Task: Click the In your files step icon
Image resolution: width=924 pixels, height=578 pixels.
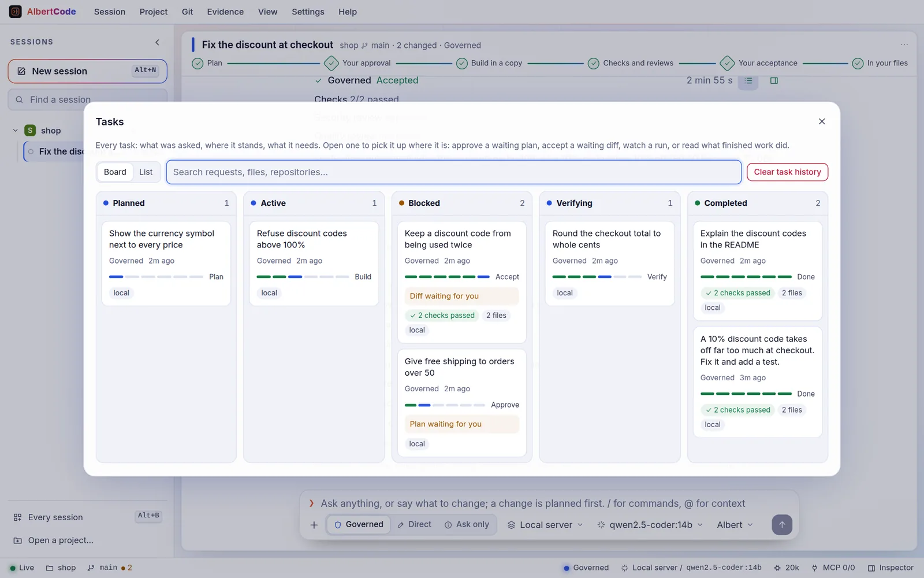Action: coord(858,63)
